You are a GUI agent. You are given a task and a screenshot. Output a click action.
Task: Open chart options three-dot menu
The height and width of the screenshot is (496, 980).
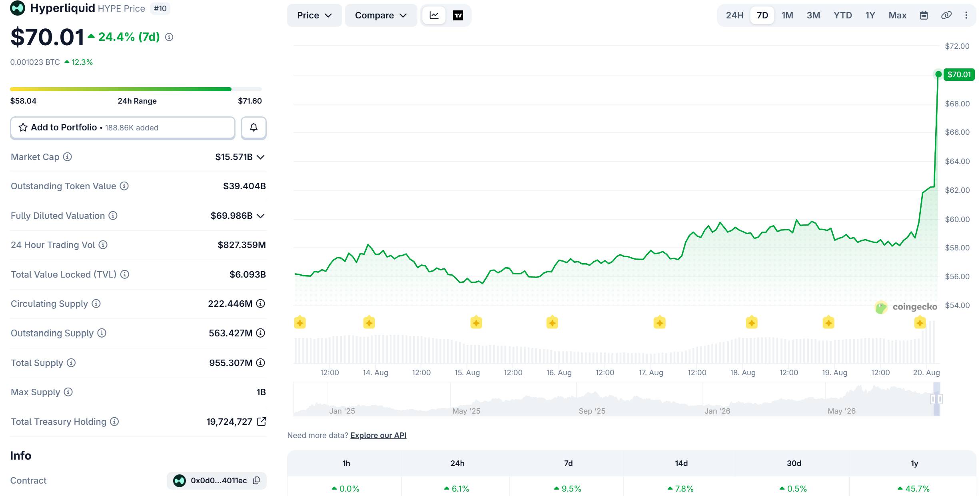[x=966, y=15]
